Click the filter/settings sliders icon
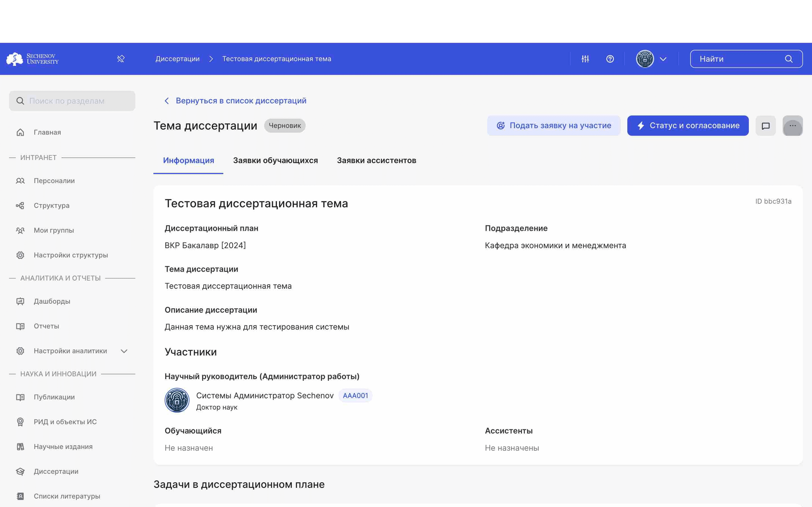The height and width of the screenshot is (507, 812). (x=585, y=58)
